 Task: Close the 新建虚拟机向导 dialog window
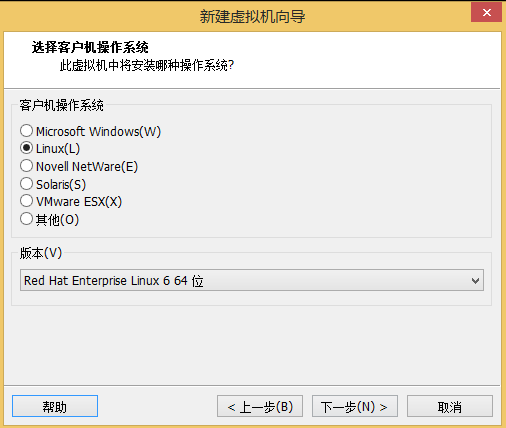(486, 12)
